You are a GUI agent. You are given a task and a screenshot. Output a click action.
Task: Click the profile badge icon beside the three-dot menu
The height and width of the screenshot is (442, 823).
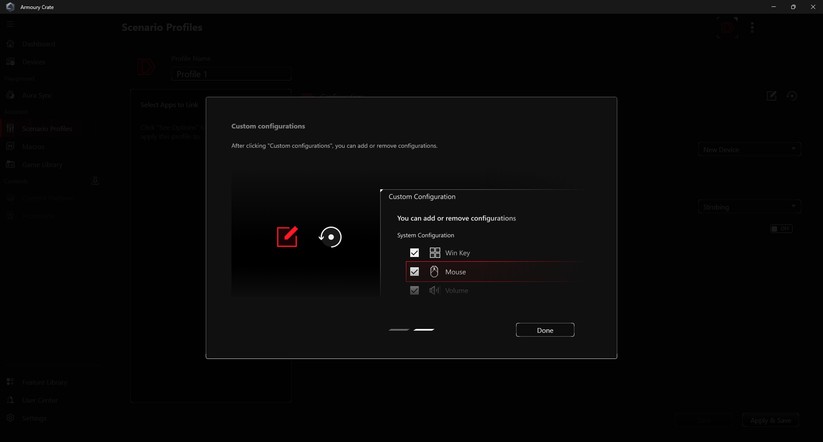(x=728, y=27)
